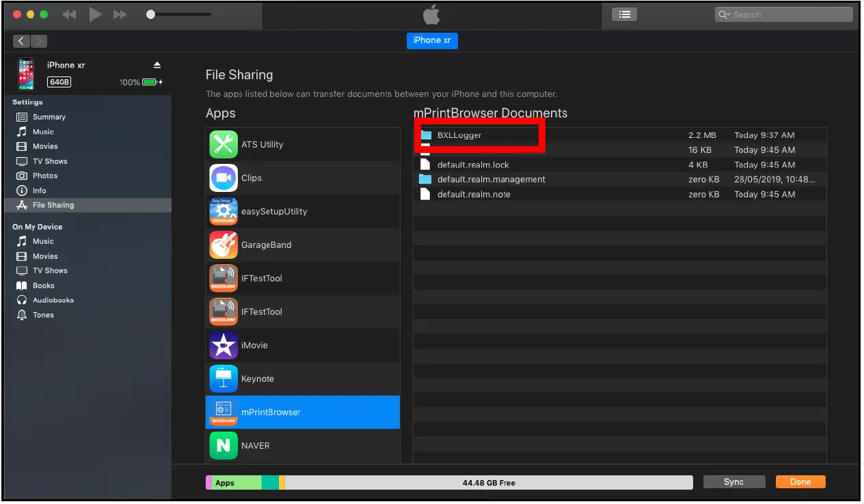
Task: Click the eject icon next to iPhone xr
Action: 157,65
